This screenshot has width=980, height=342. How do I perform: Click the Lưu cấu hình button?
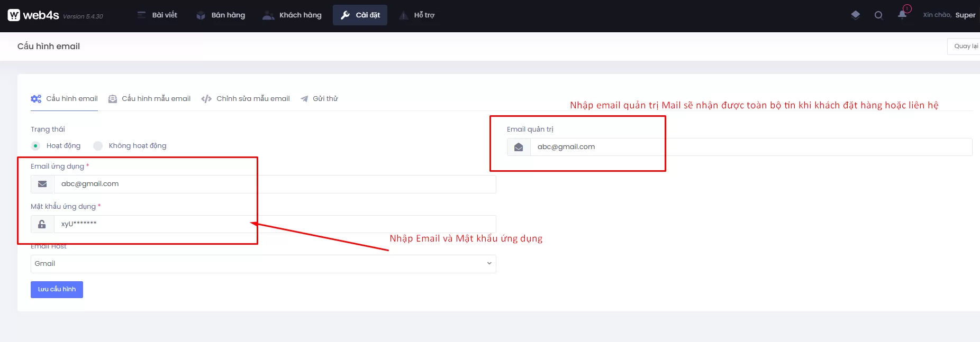click(x=57, y=290)
